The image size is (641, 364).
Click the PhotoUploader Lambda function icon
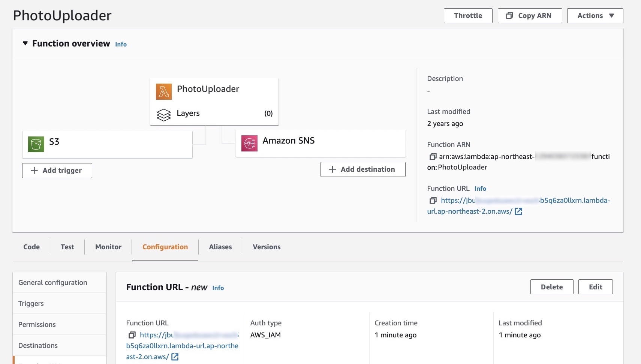pyautogui.click(x=163, y=91)
